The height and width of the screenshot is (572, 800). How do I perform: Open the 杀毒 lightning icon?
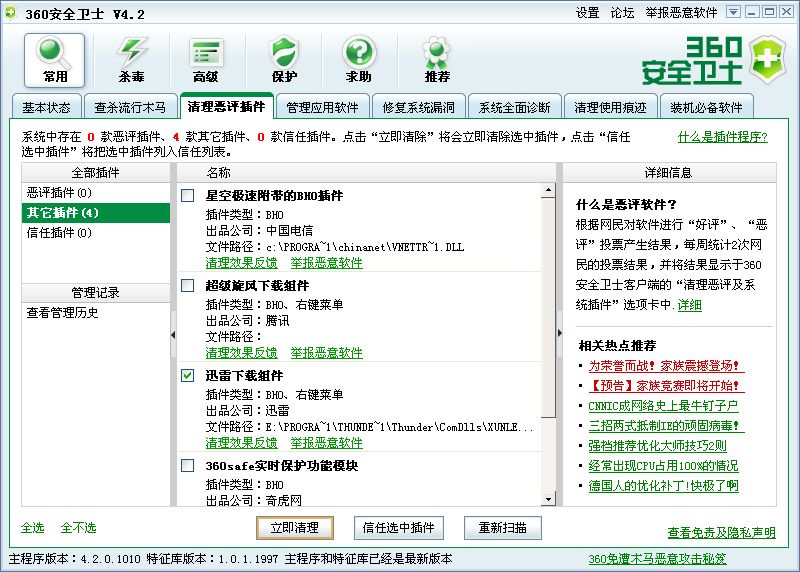click(131, 58)
